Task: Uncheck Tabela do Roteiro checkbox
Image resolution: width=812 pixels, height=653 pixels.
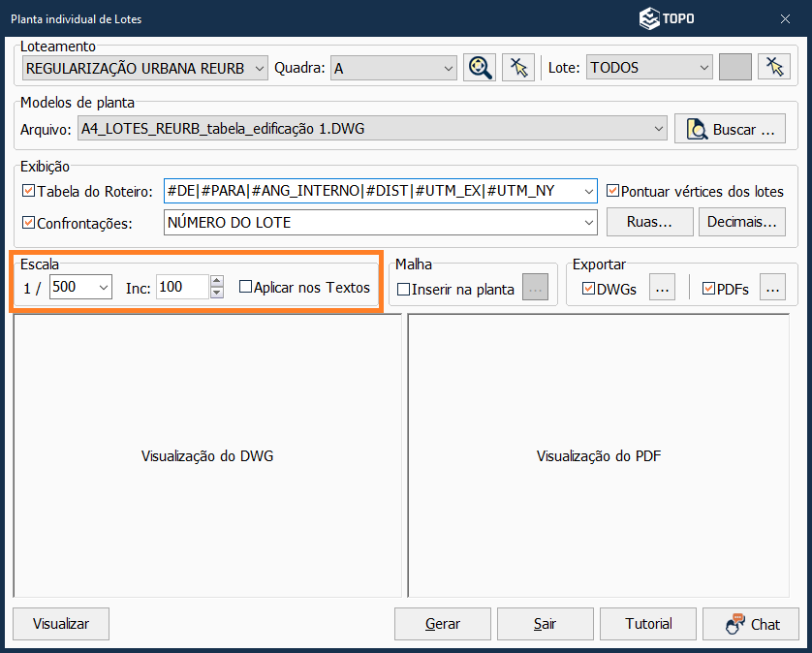Action: pyautogui.click(x=28, y=191)
